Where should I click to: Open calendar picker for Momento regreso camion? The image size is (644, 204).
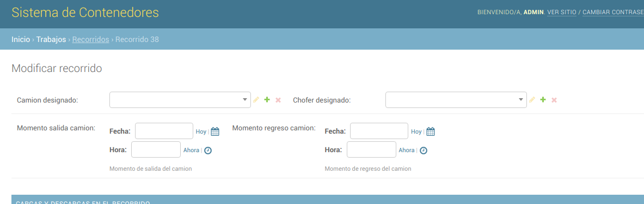(x=431, y=131)
